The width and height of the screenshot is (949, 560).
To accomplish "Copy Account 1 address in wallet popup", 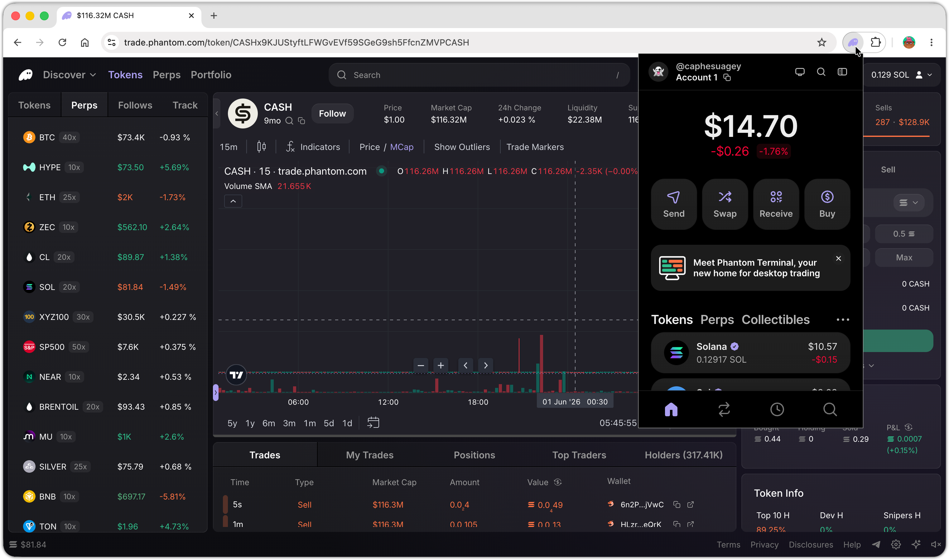I will click(x=727, y=77).
